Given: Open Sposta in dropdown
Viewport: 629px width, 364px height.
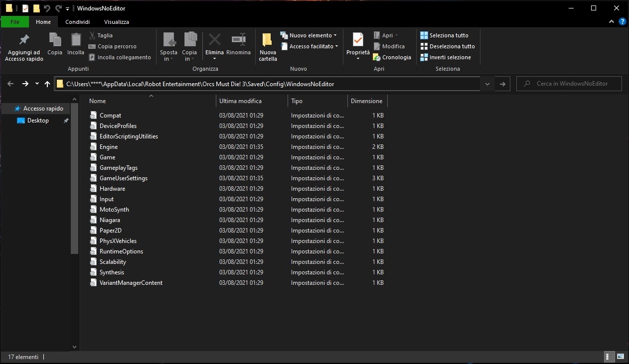Looking at the screenshot, I should point(168,47).
